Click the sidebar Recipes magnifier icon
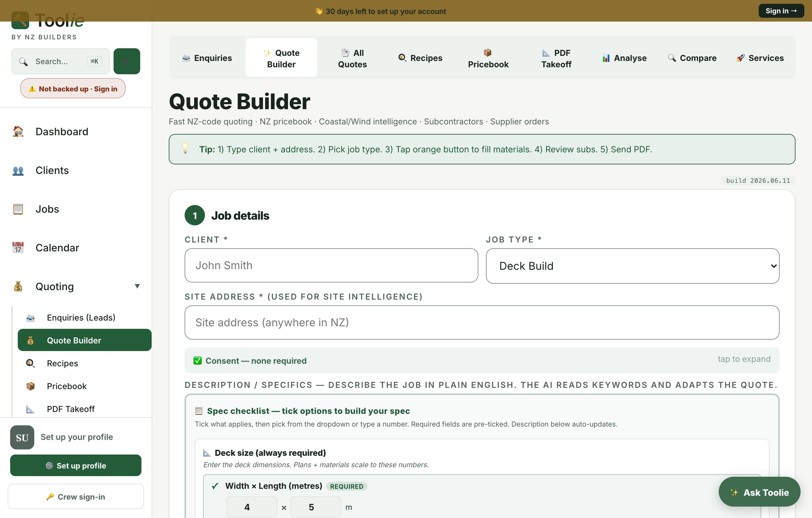 point(30,363)
